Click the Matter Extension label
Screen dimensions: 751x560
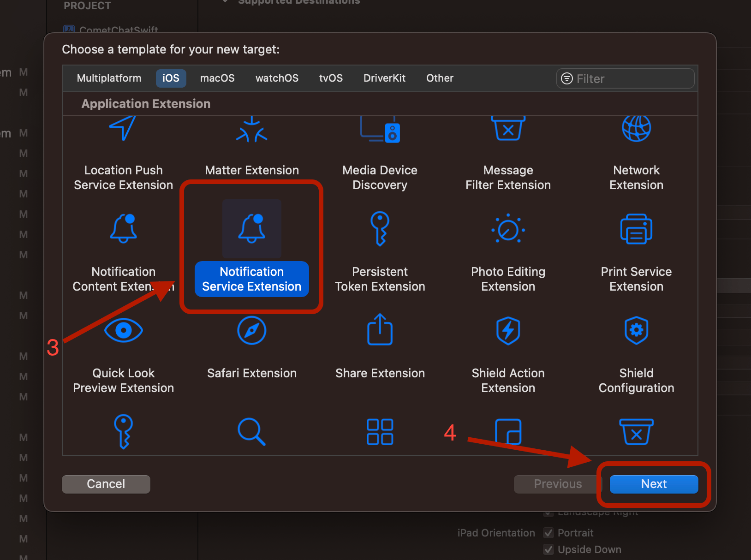click(252, 170)
